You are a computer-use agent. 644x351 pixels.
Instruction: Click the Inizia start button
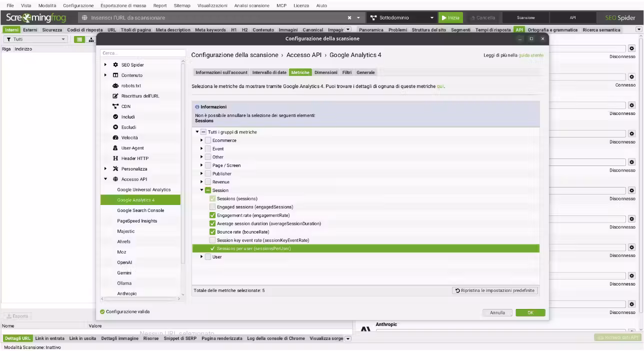[x=450, y=17]
